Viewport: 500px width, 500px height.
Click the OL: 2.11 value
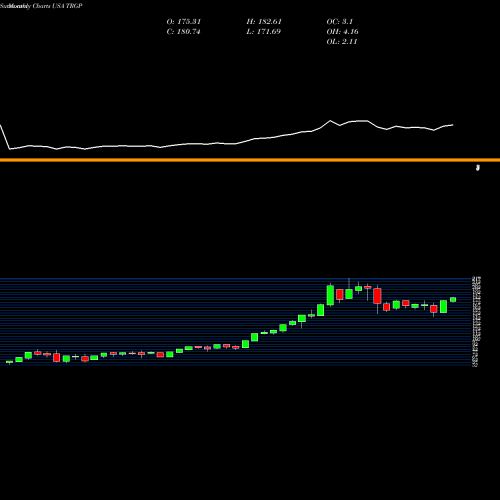pos(342,42)
